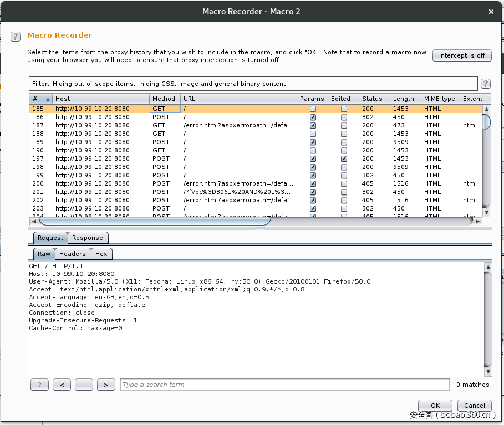Click the help icon beside Macro Recorder title
504x425 pixels.
15,37
